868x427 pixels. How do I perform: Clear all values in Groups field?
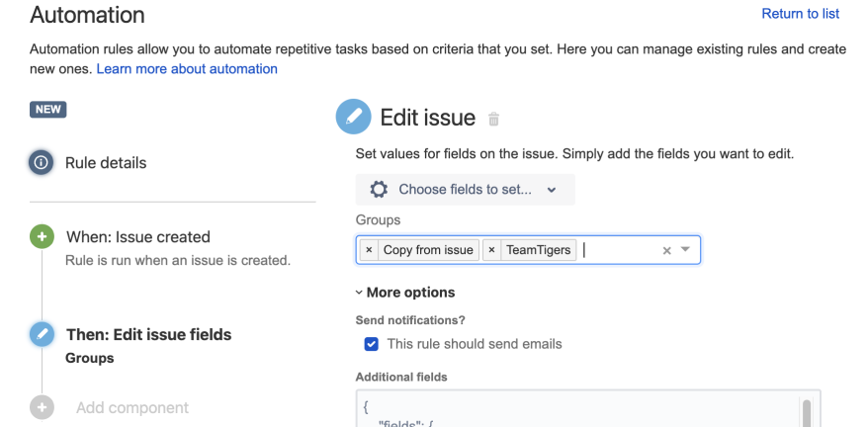pos(666,251)
